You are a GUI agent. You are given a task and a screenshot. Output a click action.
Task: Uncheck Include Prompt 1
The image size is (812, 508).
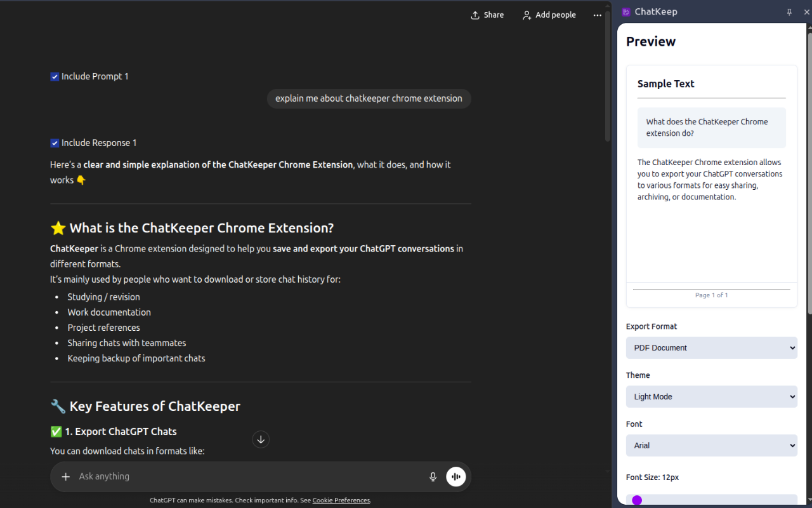tap(55, 76)
